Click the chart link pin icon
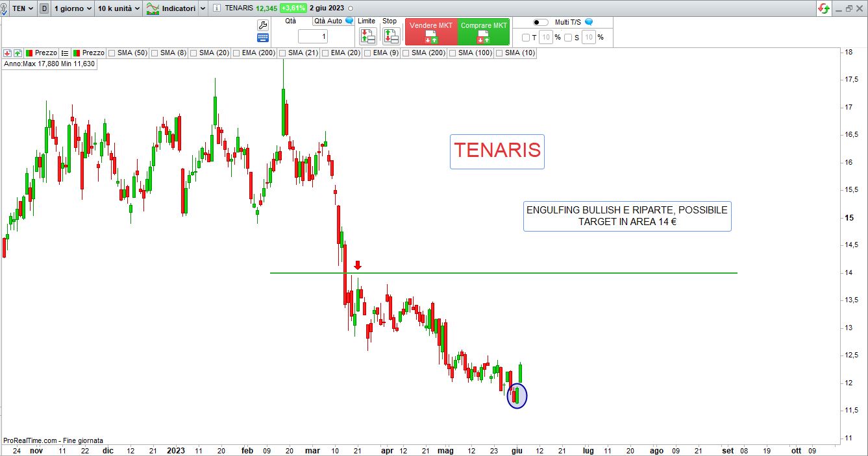 tap(5, 8)
